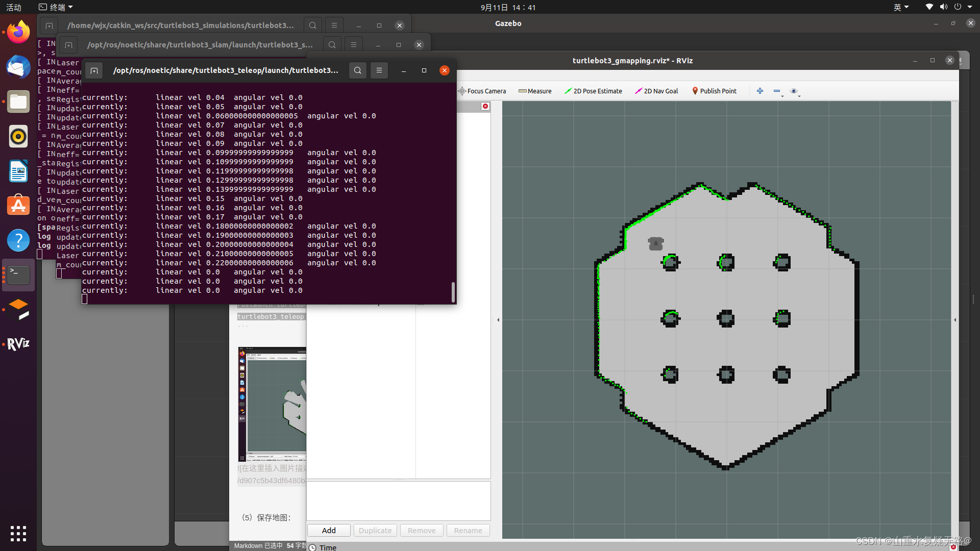Open Rhythmbox from the dock
Image resolution: width=980 pixels, height=551 pixels.
18,136
